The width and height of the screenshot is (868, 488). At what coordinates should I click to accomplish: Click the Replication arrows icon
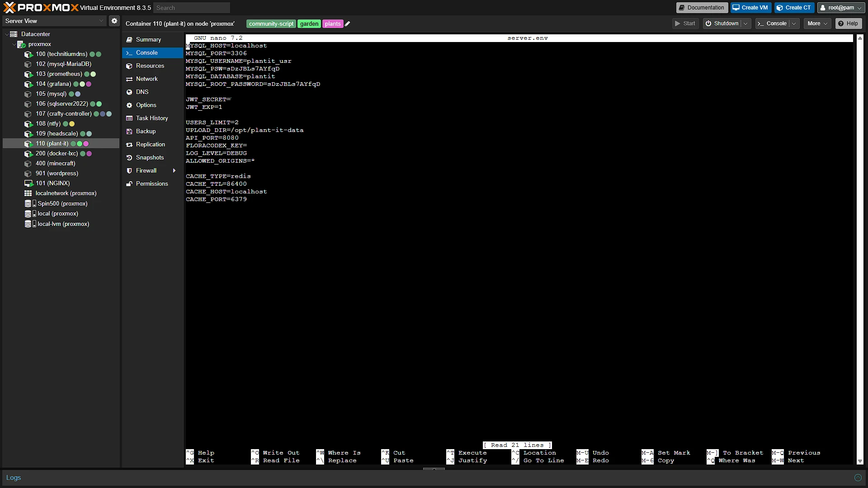click(x=129, y=145)
